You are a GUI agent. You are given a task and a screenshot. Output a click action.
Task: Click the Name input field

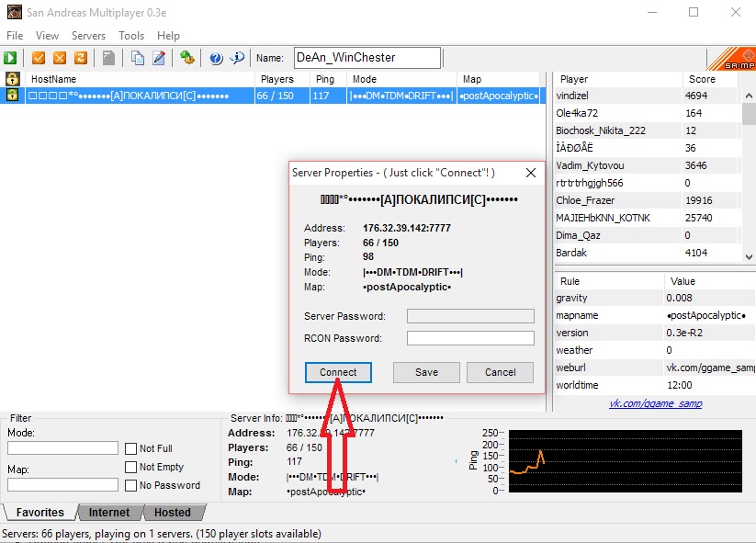pyautogui.click(x=367, y=58)
